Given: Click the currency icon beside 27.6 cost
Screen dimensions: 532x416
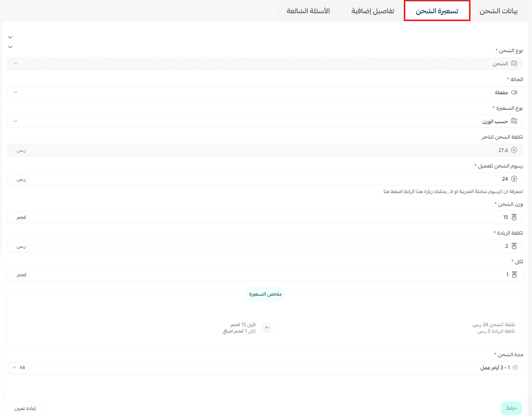Looking at the screenshot, I should click(514, 150).
